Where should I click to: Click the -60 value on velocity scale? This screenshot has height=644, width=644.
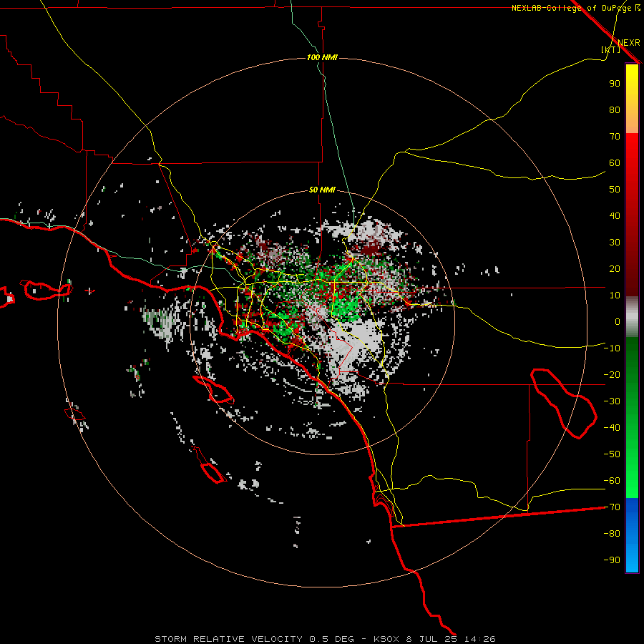[612, 481]
